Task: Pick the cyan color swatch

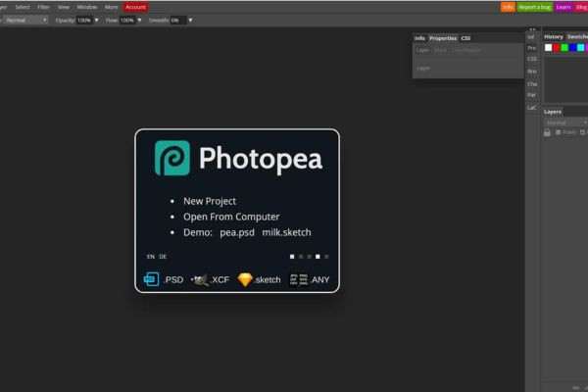Action: [x=581, y=48]
